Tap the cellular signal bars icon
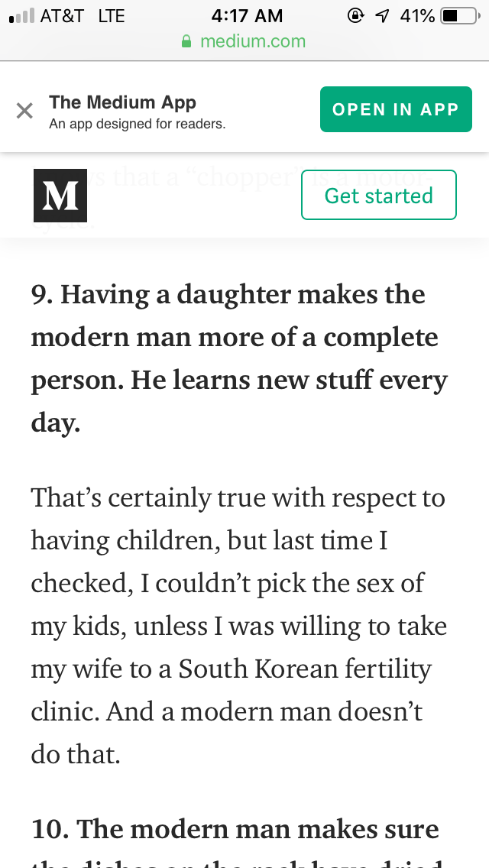 tap(21, 16)
